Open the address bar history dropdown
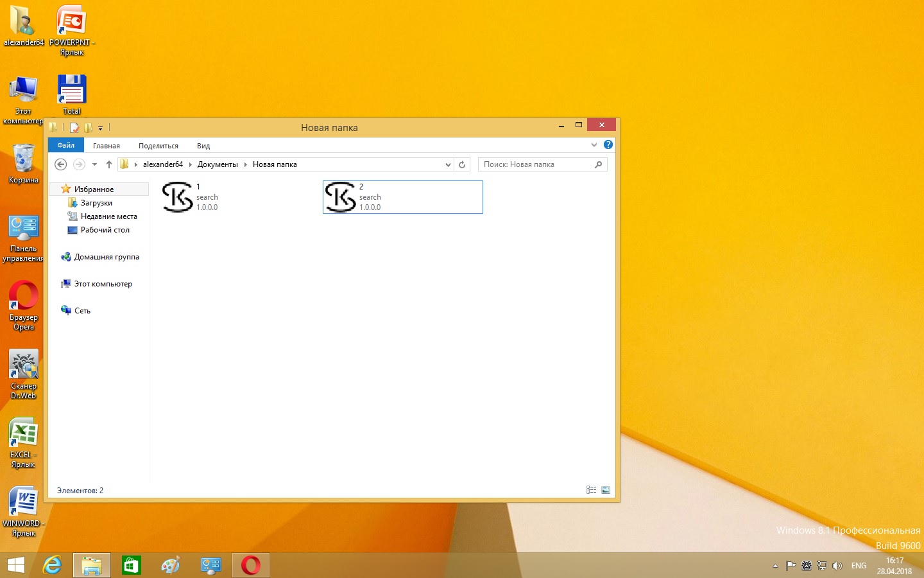 click(448, 164)
